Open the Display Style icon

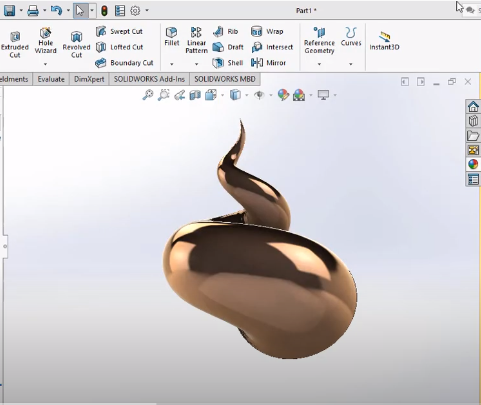[235, 95]
